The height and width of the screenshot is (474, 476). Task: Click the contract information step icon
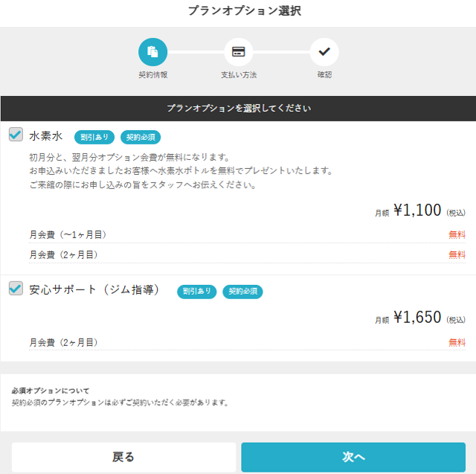pyautogui.click(x=152, y=51)
